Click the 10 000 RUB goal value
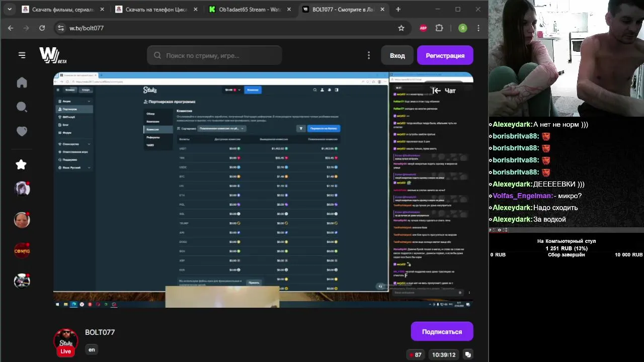644x362 pixels. click(628, 255)
